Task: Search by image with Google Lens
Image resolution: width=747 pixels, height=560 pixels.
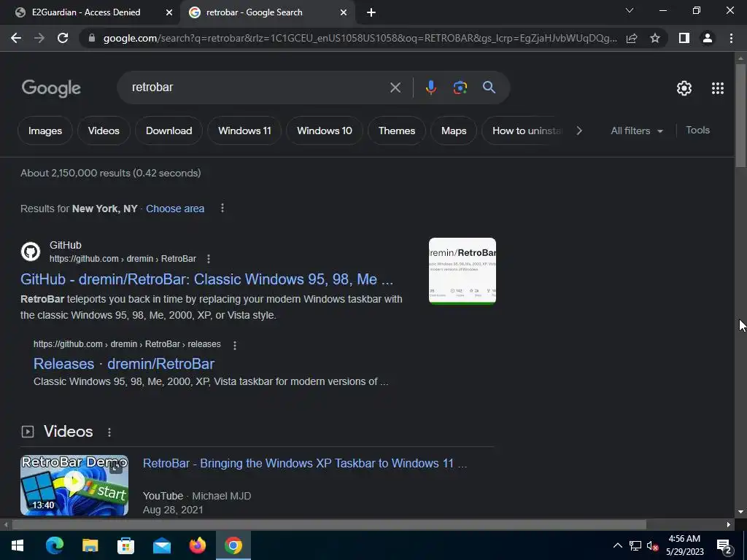Action: (460, 87)
